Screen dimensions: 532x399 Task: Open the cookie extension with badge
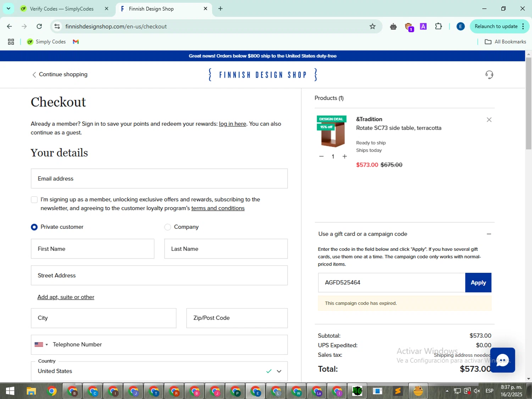click(409, 27)
